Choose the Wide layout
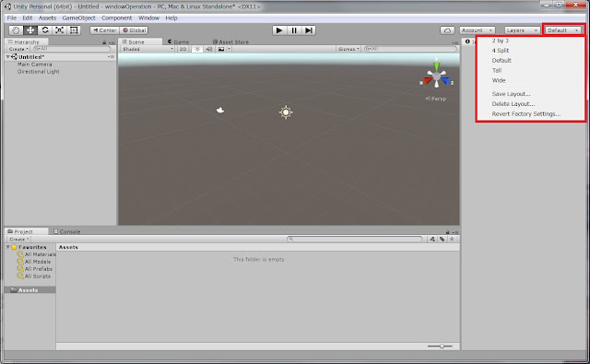 499,80
